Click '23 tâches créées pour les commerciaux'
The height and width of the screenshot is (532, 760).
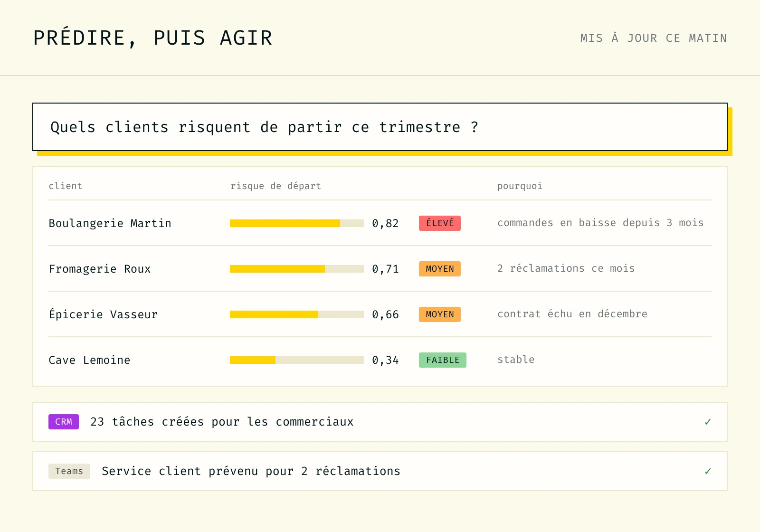point(222,422)
